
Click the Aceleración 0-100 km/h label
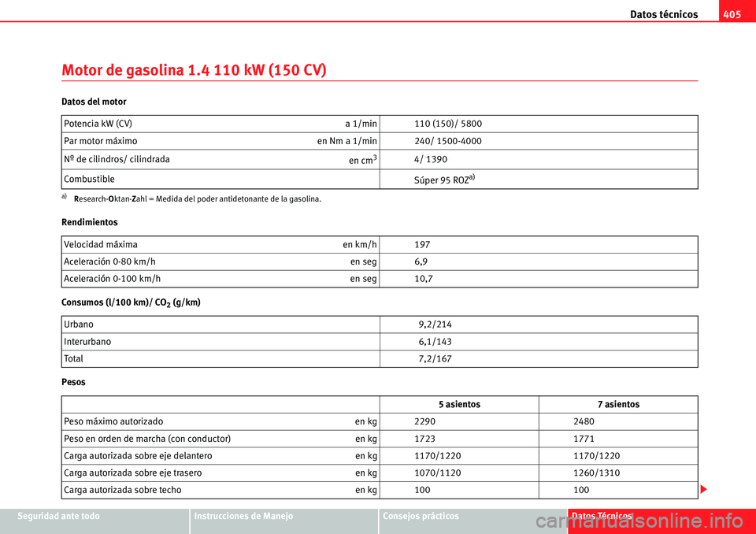tap(112, 279)
